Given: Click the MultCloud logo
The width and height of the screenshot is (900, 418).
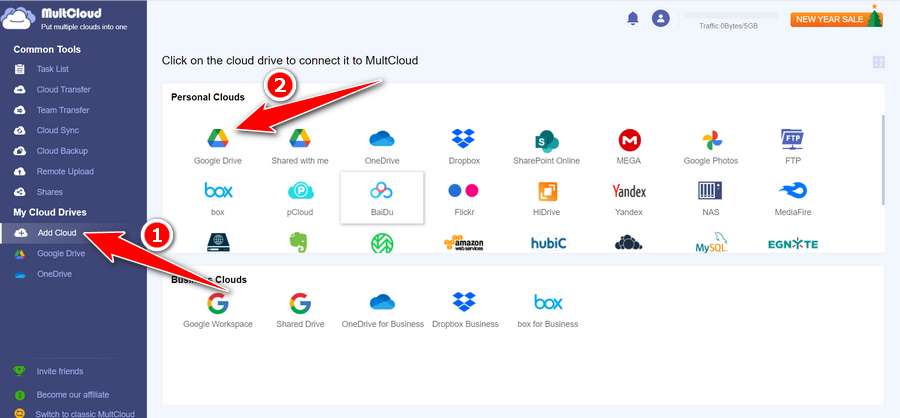Looking at the screenshot, I should (64, 18).
